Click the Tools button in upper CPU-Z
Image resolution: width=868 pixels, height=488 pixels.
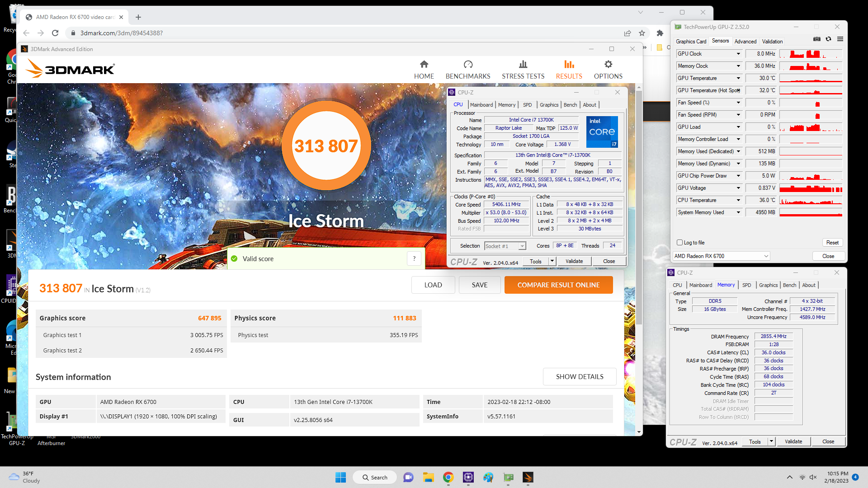click(x=536, y=261)
